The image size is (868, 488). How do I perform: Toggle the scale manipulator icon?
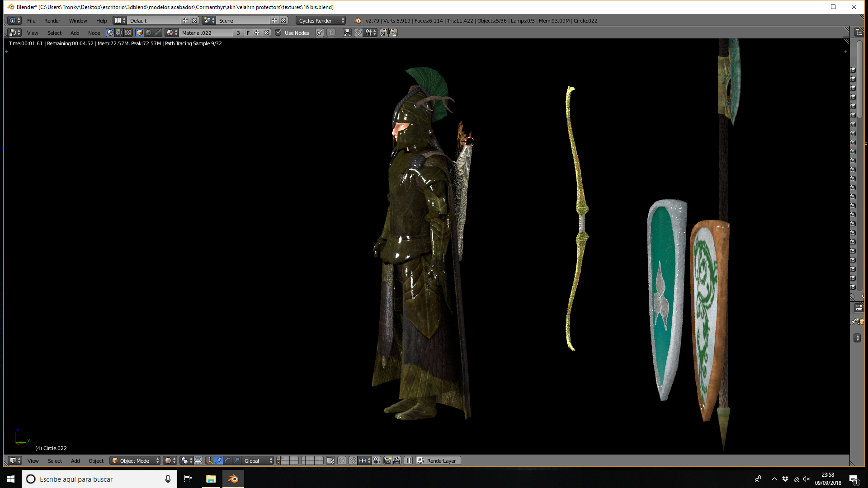[236, 460]
